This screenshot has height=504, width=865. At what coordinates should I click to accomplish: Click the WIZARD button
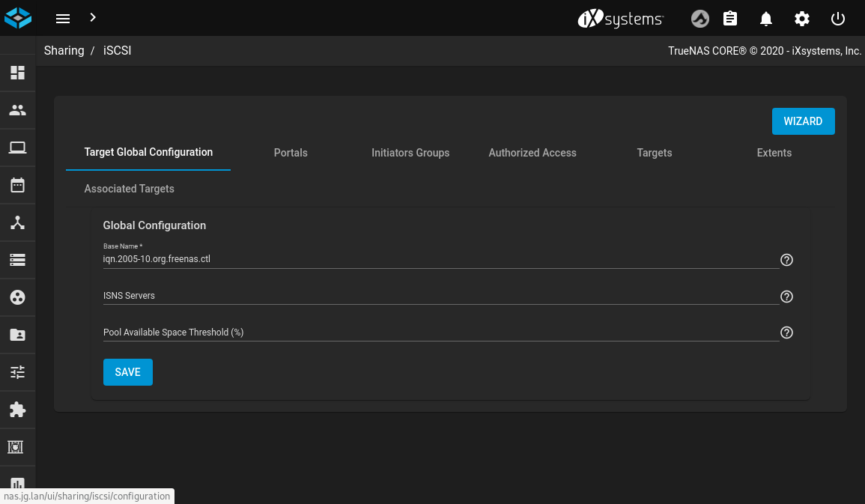(803, 121)
